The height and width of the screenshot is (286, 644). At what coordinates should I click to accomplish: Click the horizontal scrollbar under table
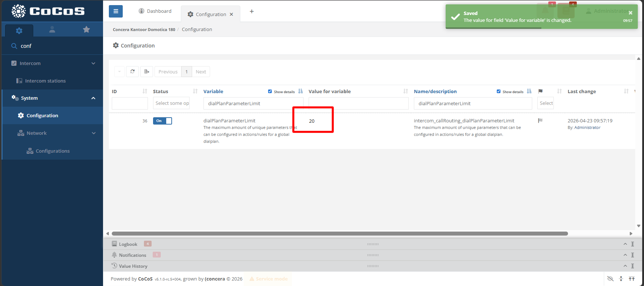[x=340, y=233]
